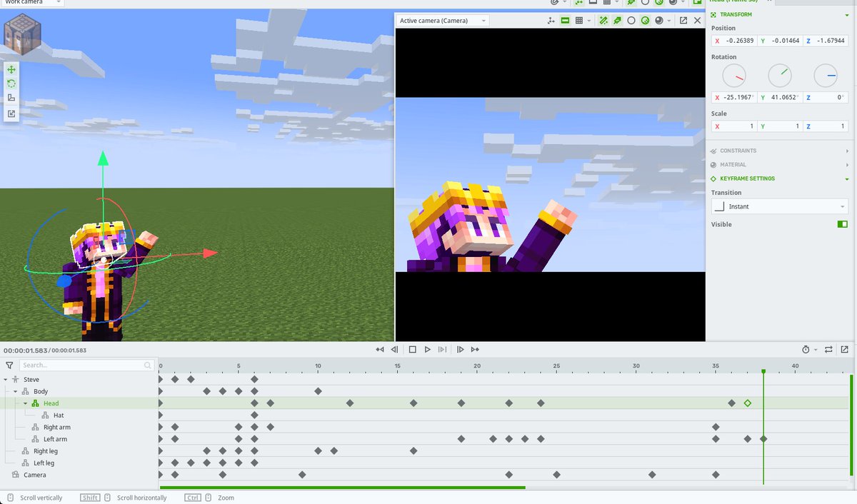This screenshot has width=857, height=504.
Task: Click the Rotation Y value field
Action: [779, 97]
